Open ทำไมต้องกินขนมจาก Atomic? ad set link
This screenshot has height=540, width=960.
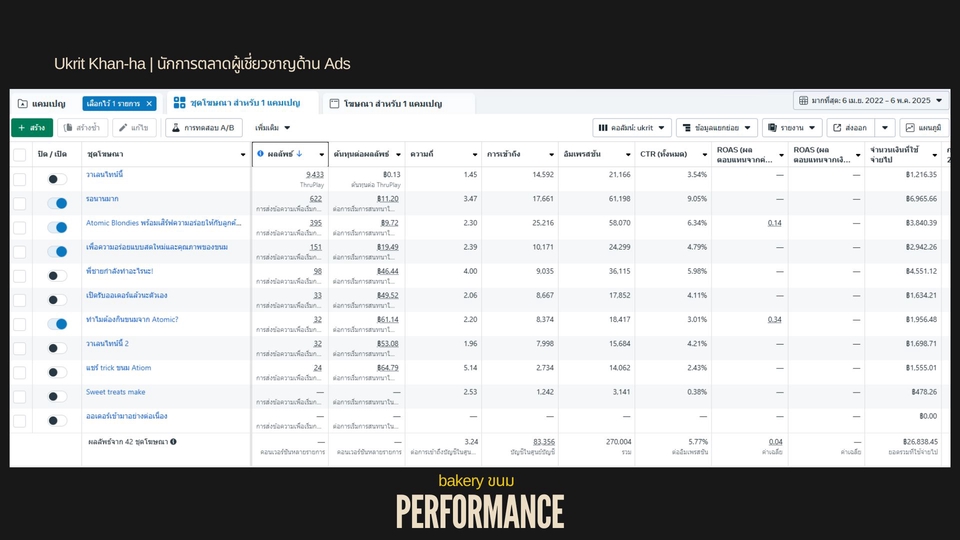click(132, 320)
